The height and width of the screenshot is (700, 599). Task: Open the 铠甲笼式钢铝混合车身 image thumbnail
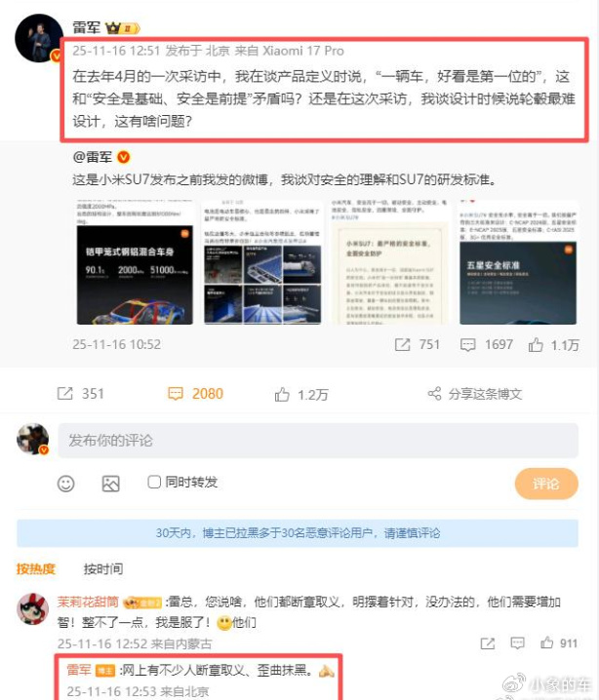[135, 262]
